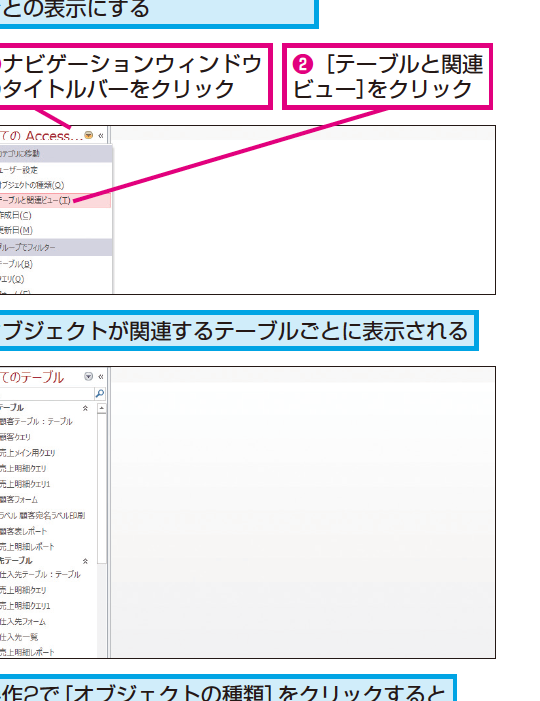This screenshot has height=701, width=540.
Task: Focus the navigation pane search box
Action: 47,393
